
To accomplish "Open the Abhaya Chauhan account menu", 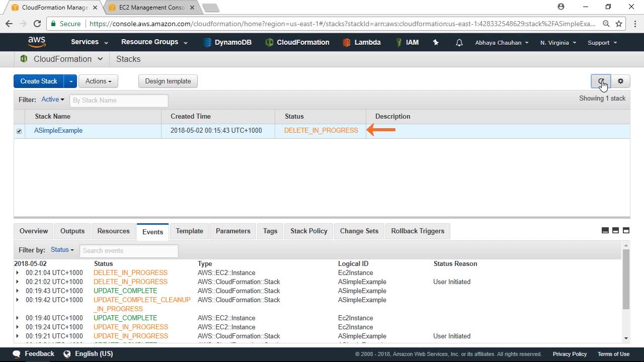I will click(x=502, y=43).
